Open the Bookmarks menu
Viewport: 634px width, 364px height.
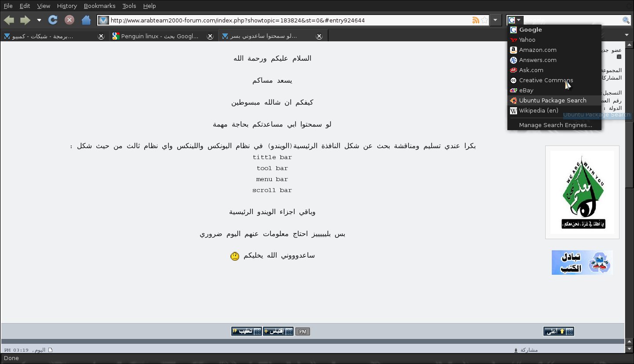99,6
